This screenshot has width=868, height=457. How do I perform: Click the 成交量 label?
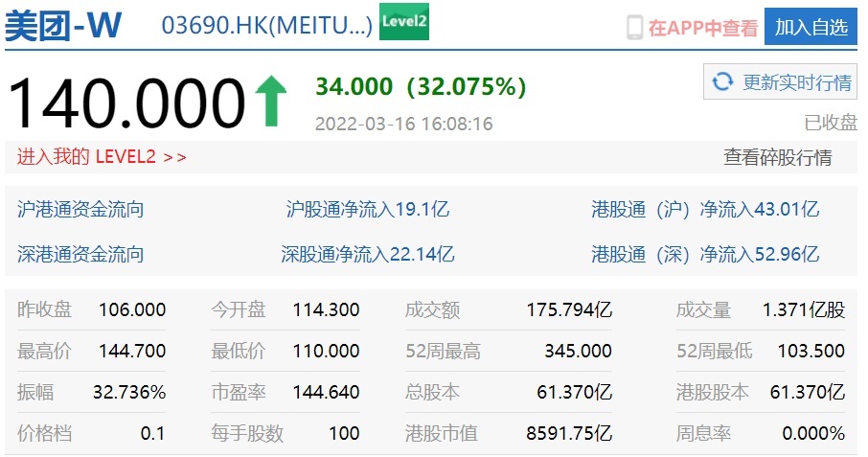703,309
